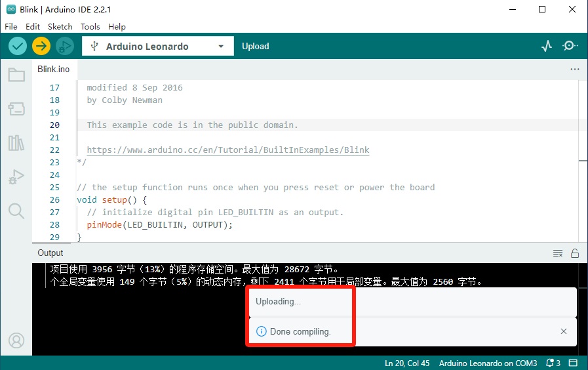Open the Sketch menu

point(60,27)
